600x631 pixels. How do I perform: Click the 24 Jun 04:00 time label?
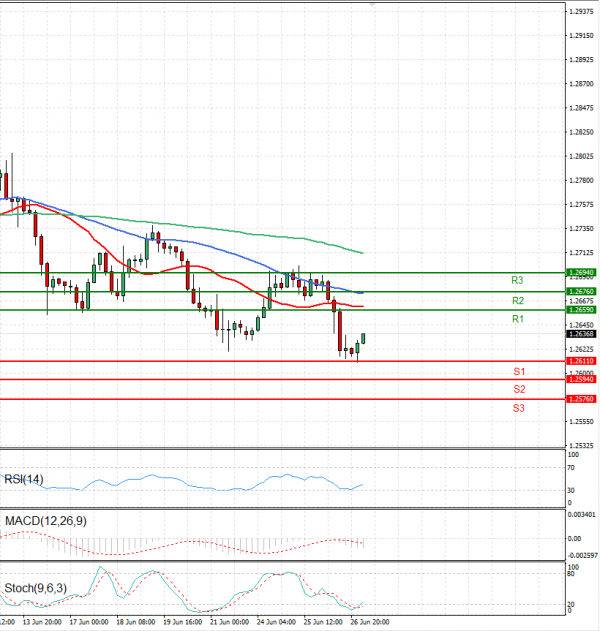point(276,622)
